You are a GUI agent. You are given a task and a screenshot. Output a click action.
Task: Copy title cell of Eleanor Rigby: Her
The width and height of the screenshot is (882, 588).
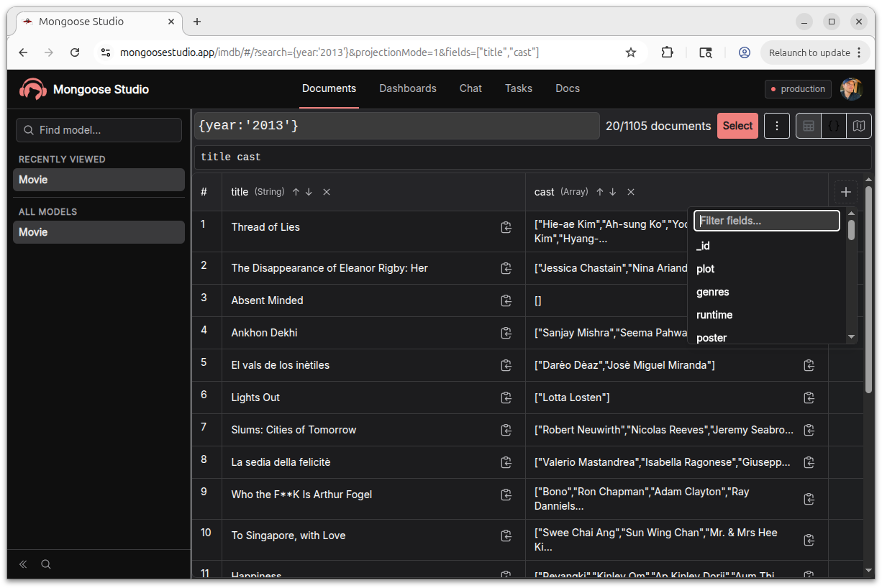506,268
